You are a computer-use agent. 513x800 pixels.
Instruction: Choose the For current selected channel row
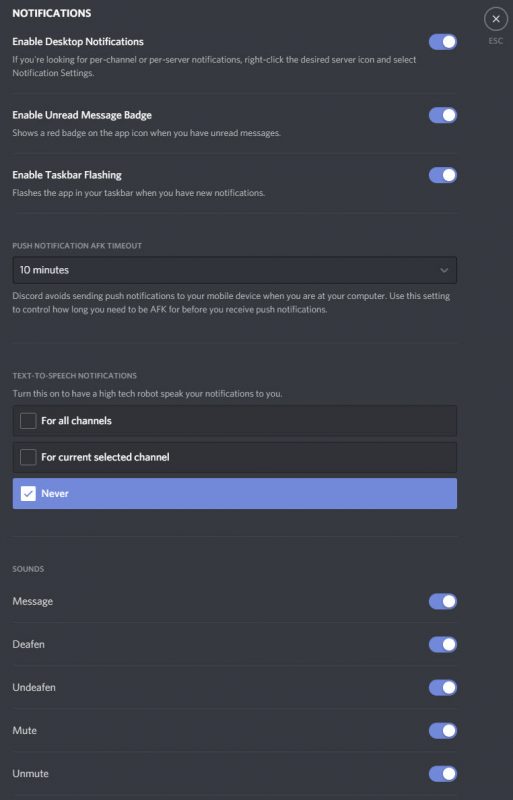click(235, 457)
